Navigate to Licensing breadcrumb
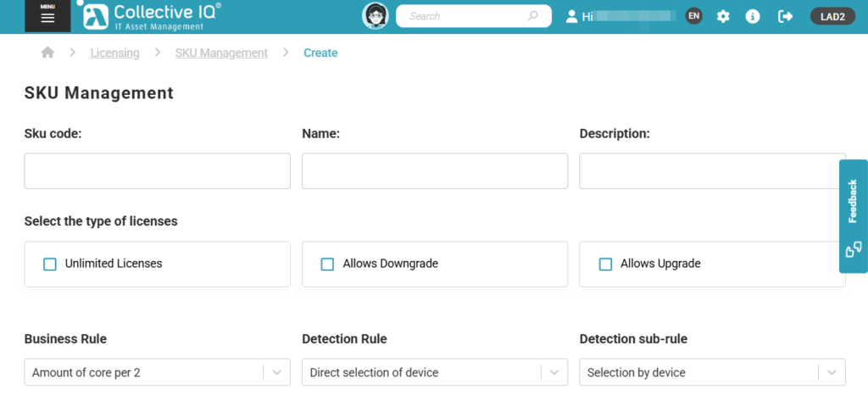Screen dimensions: 868x395 115,53
